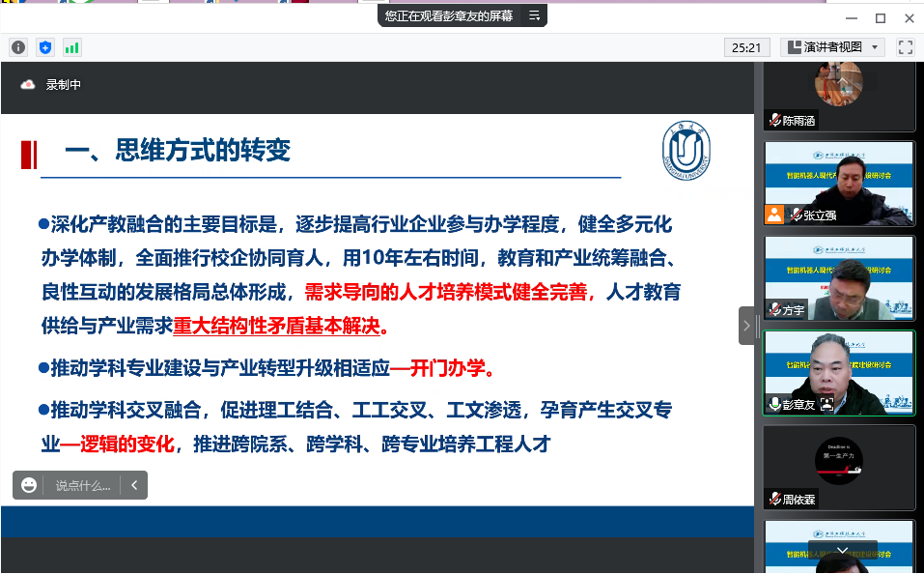The width and height of the screenshot is (924, 574).
Task: Open the screen-share options menu icon
Action: 534,15
